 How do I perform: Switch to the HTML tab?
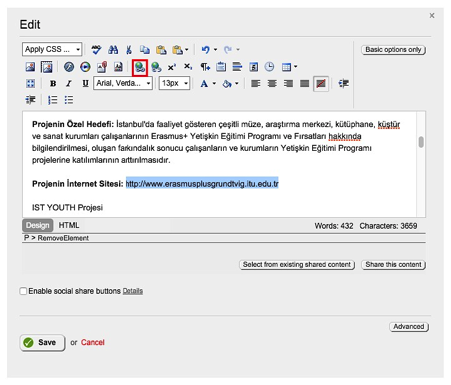pos(69,225)
